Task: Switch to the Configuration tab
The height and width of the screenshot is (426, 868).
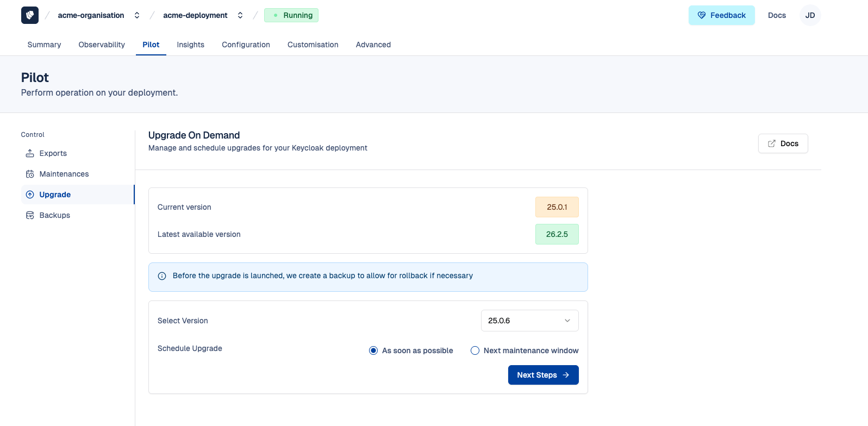Action: tap(246, 45)
